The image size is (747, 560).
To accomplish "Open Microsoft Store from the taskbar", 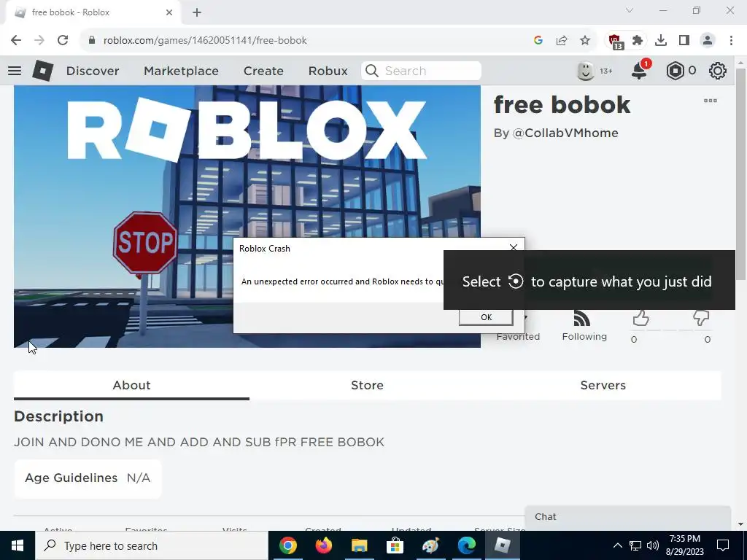I will [x=395, y=545].
